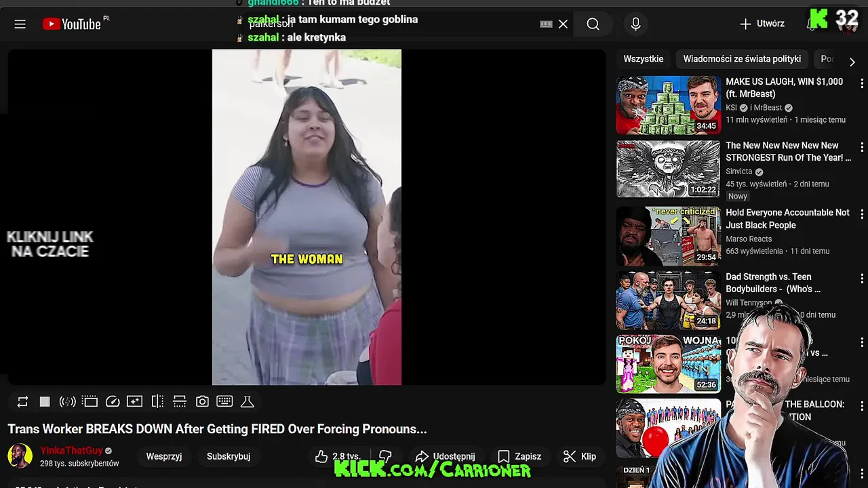868x488 pixels.
Task: Take a screenshot with camera icon
Action: [x=202, y=401]
